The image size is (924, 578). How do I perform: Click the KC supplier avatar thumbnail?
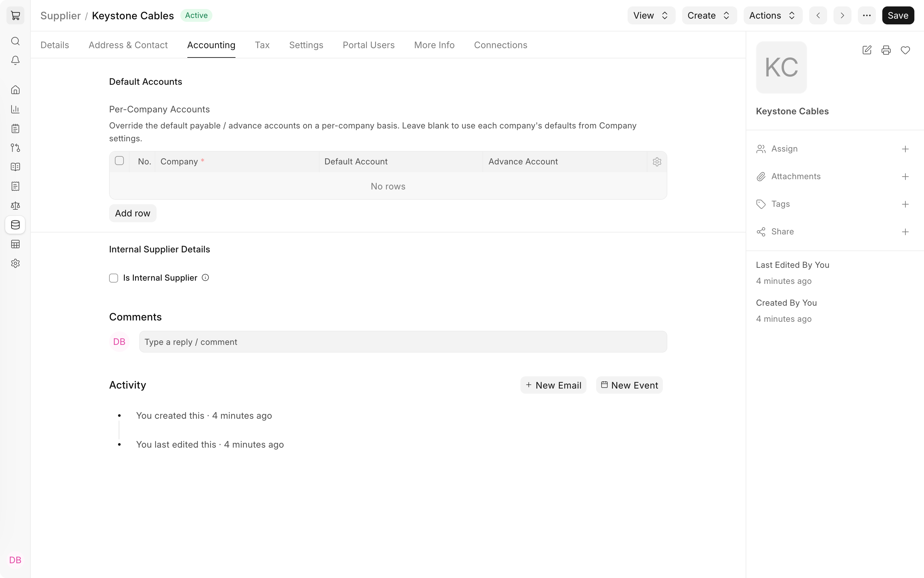click(781, 67)
